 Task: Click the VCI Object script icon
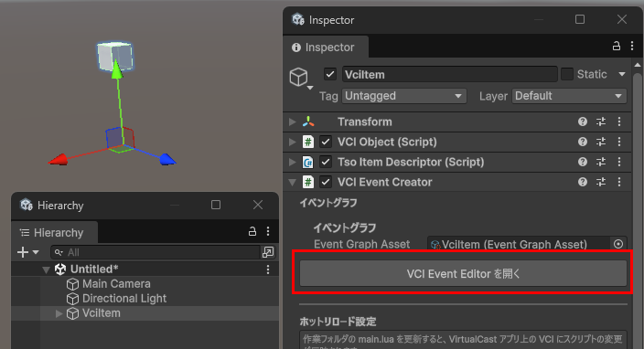(x=308, y=142)
